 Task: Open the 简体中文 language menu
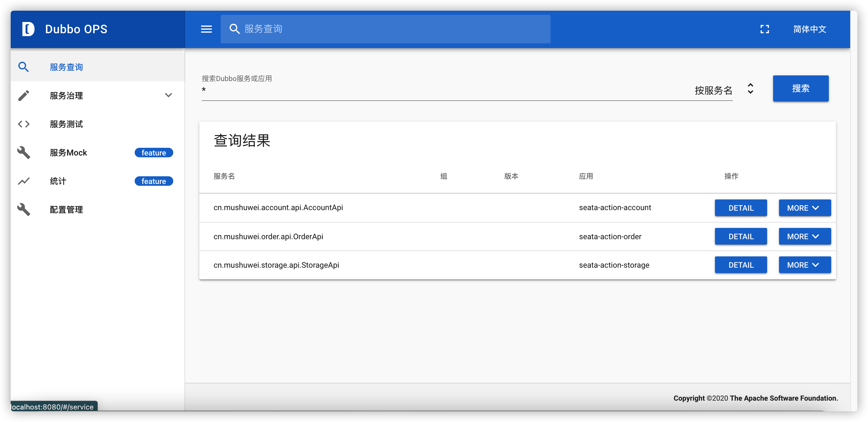tap(810, 29)
